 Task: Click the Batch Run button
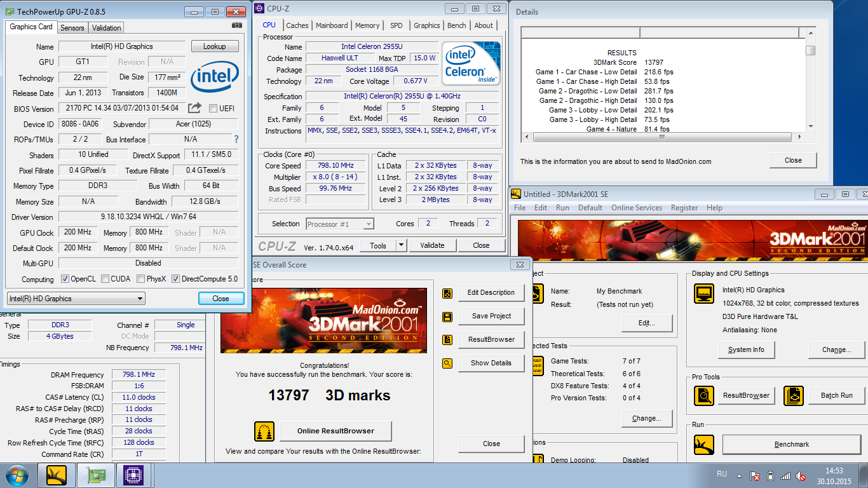[x=836, y=395]
